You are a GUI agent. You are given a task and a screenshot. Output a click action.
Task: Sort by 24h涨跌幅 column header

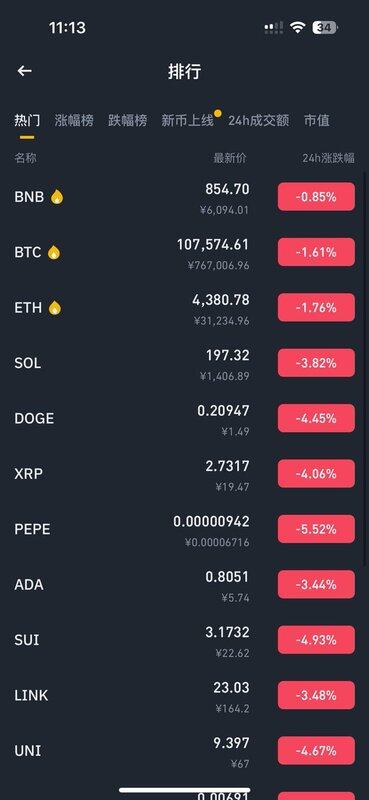tap(328, 158)
